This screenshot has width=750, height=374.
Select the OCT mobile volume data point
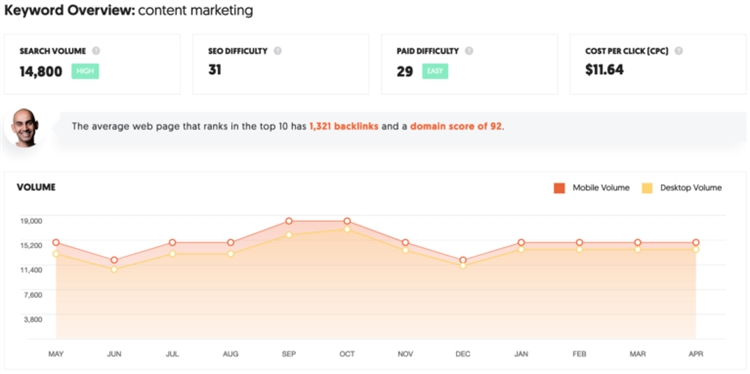click(x=347, y=221)
